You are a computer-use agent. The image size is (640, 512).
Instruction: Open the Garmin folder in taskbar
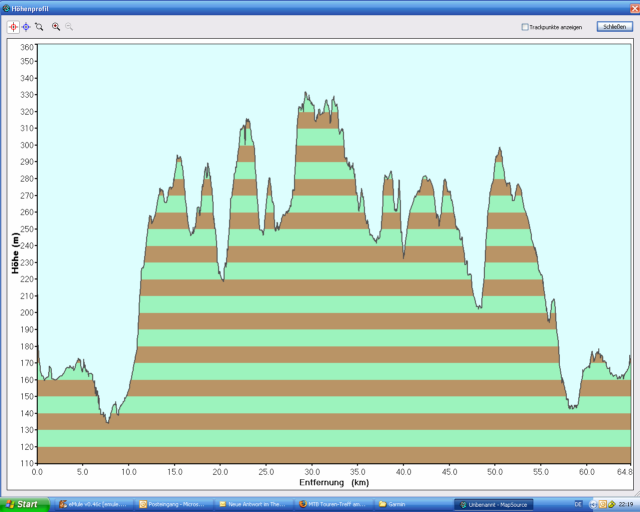[412, 504]
